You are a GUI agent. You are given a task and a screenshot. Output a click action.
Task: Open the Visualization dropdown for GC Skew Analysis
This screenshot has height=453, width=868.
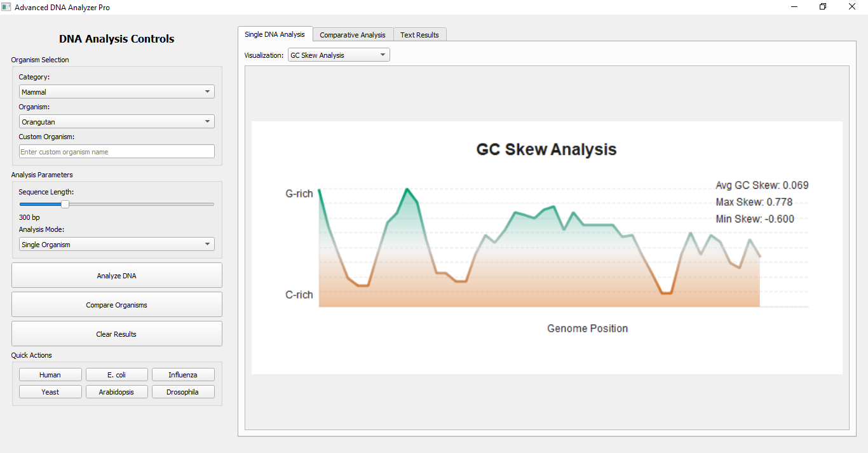coord(338,55)
